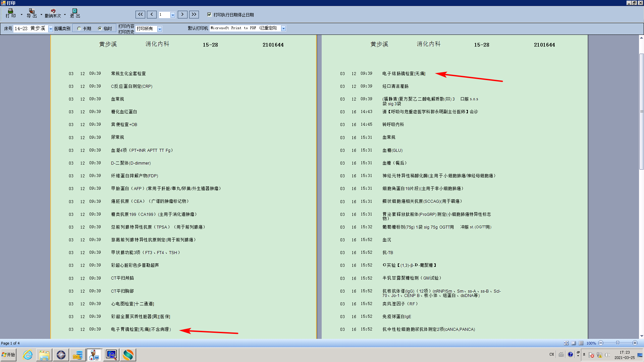
Task: Go to the next page arrow
Action: 182,14
